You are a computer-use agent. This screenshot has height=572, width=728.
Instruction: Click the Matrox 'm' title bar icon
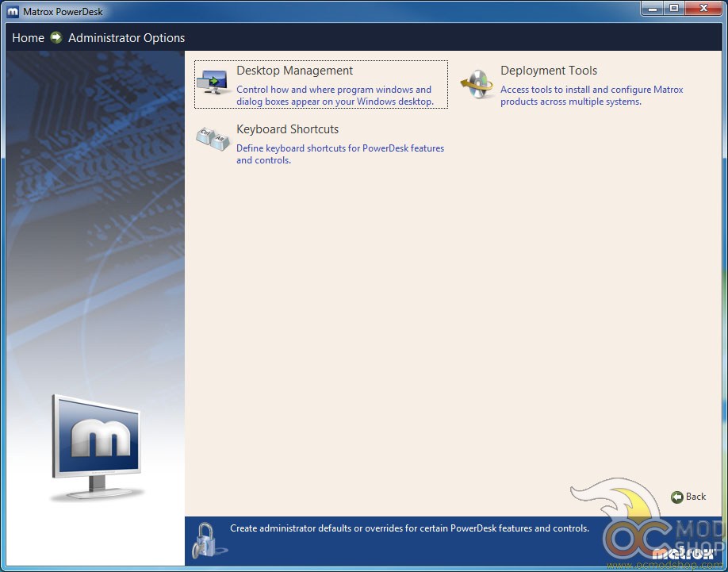(13, 12)
